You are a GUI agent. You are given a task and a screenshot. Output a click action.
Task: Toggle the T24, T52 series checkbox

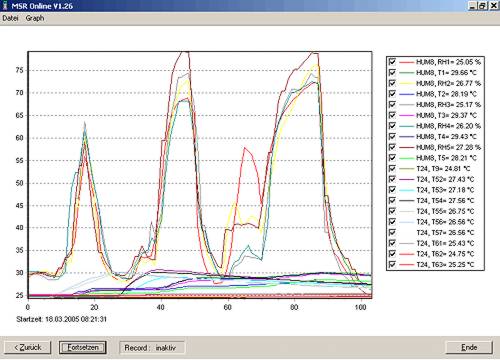click(392, 179)
